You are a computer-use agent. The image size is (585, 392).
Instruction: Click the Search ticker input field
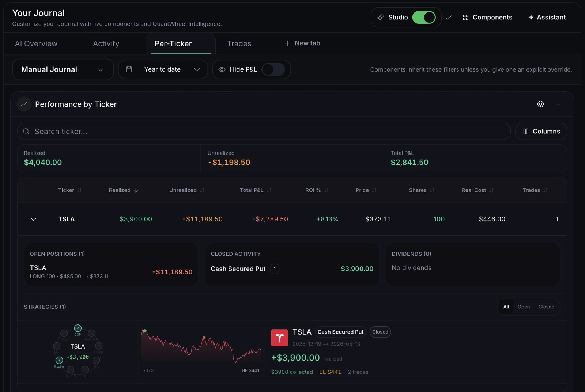(264, 132)
